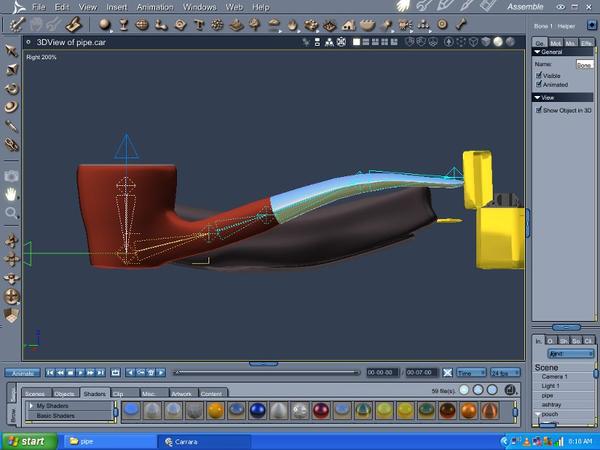This screenshot has height=450, width=600.
Task: Open the pipe folder in the taskbar
Action: [x=109, y=442]
